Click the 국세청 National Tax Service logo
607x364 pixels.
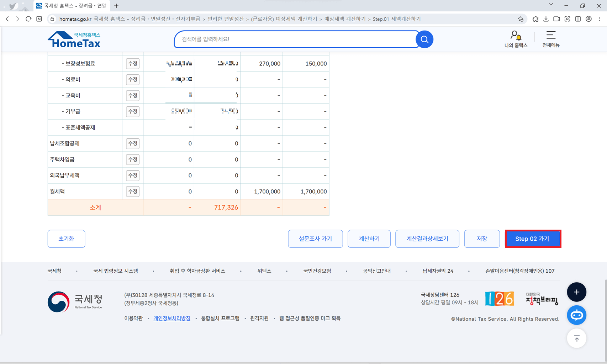coord(75,302)
